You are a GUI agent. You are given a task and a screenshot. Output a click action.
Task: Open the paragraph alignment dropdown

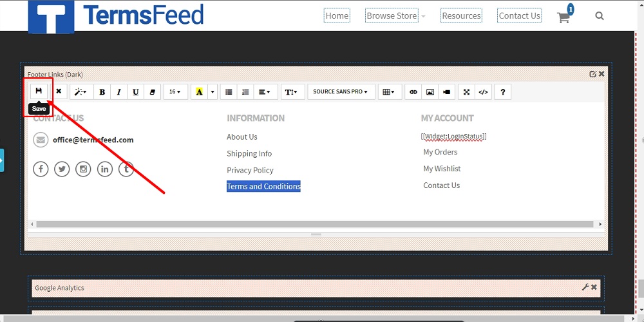point(265,91)
